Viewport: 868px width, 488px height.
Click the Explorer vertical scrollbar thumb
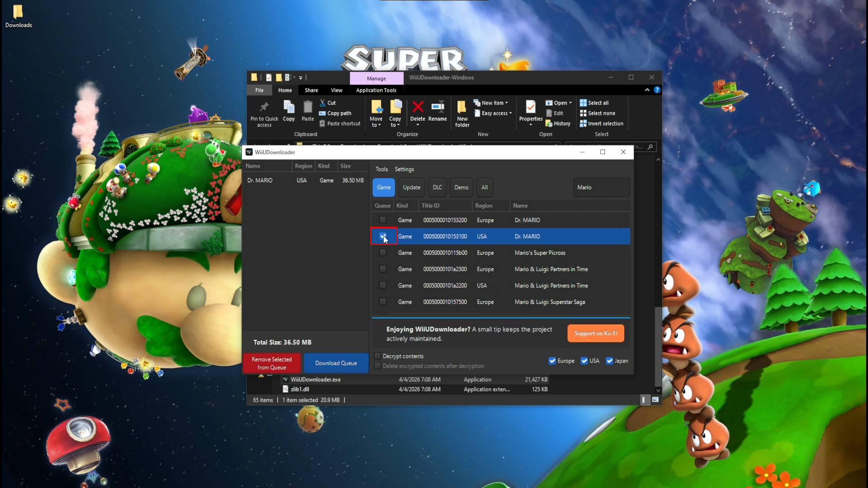(x=658, y=346)
